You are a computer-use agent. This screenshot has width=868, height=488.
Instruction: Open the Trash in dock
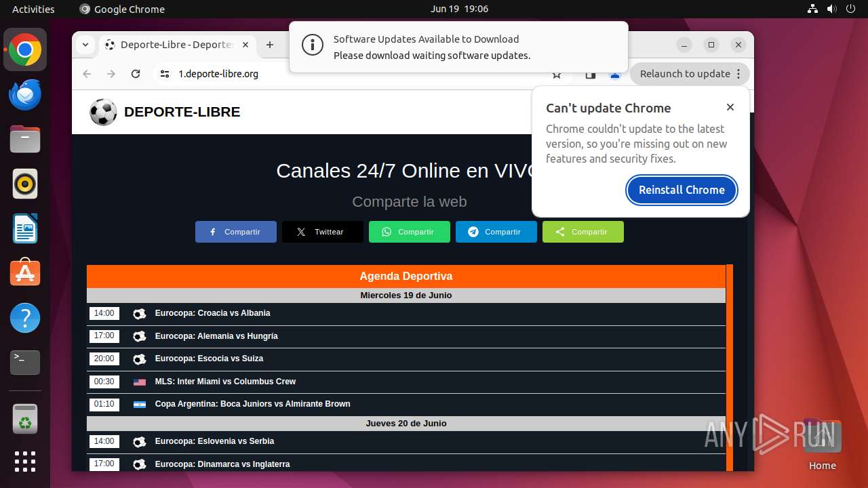[25, 419]
